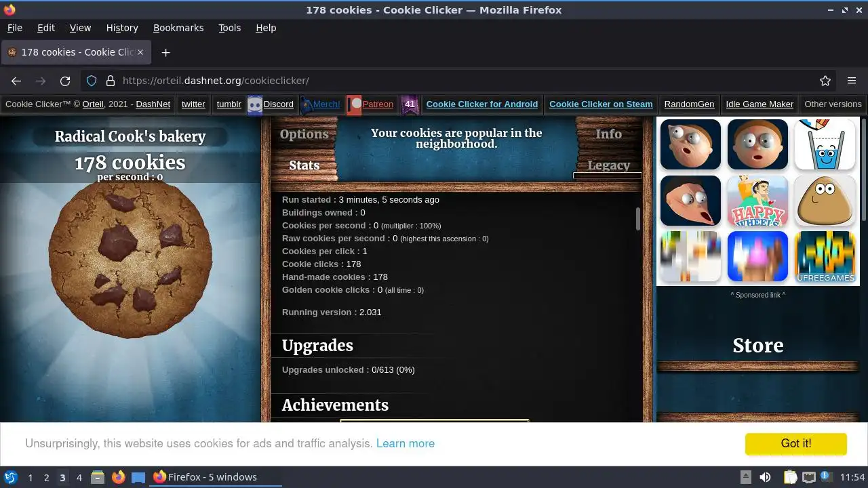Click the Got it! cookie consent button
868x488 pixels.
coord(795,443)
